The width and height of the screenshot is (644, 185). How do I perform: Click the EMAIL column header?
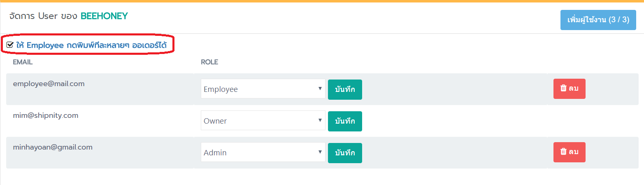point(23,62)
